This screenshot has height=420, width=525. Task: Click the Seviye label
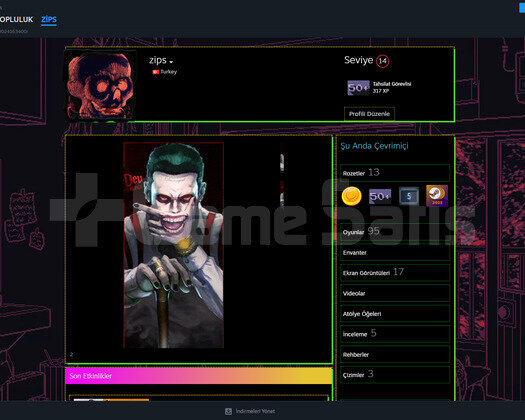[358, 60]
